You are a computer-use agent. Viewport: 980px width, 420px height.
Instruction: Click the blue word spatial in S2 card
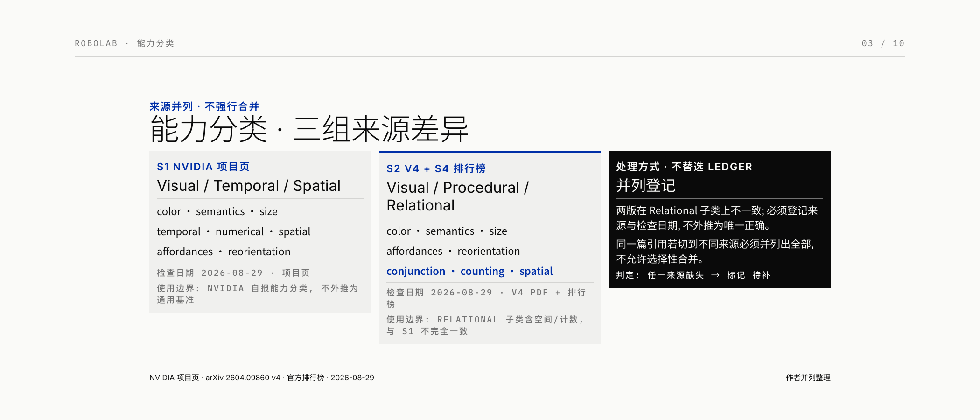(536, 271)
